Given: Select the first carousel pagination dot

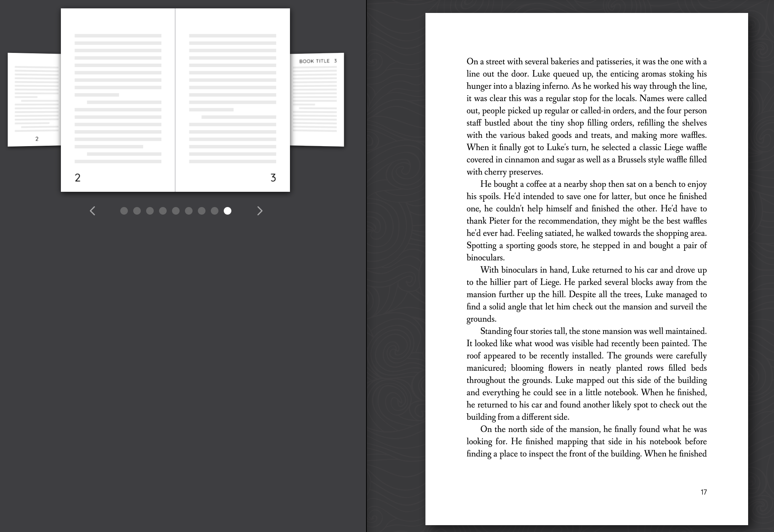Looking at the screenshot, I should (124, 211).
